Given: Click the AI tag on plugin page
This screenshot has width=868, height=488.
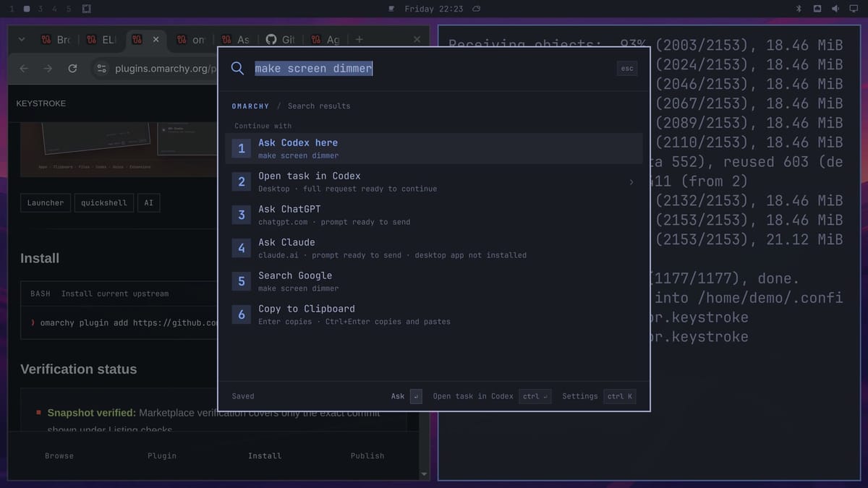Looking at the screenshot, I should (x=148, y=203).
